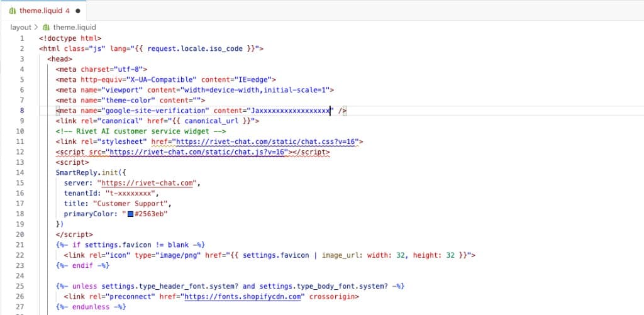Click the Shopify file icon in breadcrumb
Screen dimensions: 644x315
tap(46, 28)
